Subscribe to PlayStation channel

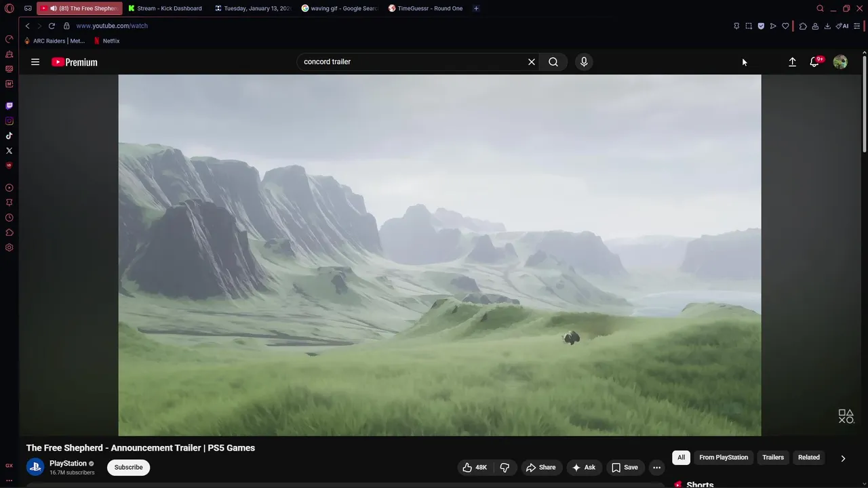pos(128,468)
